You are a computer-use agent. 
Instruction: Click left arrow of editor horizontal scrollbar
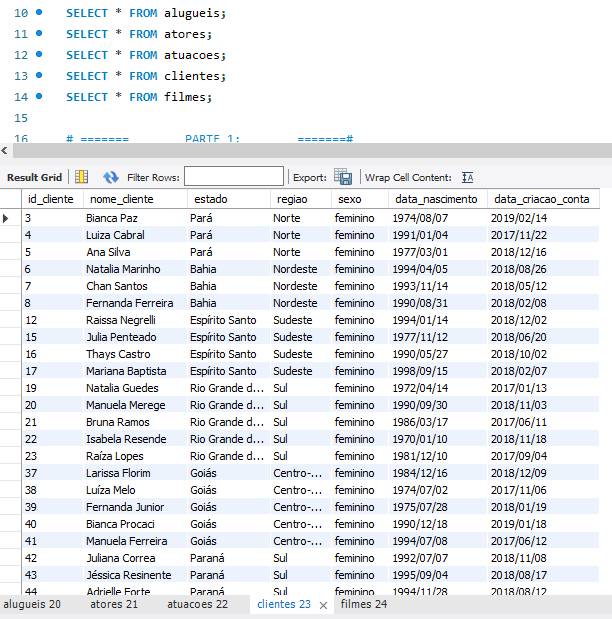[x=5, y=150]
